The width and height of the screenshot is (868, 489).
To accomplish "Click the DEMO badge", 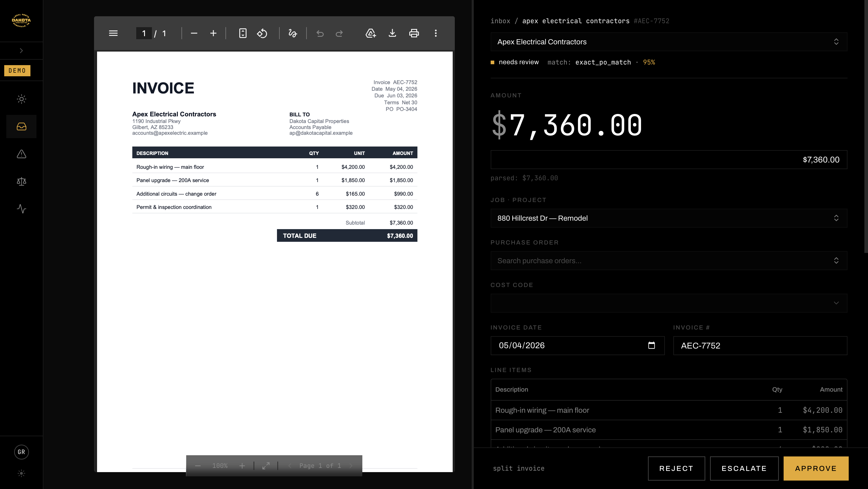I will [17, 71].
